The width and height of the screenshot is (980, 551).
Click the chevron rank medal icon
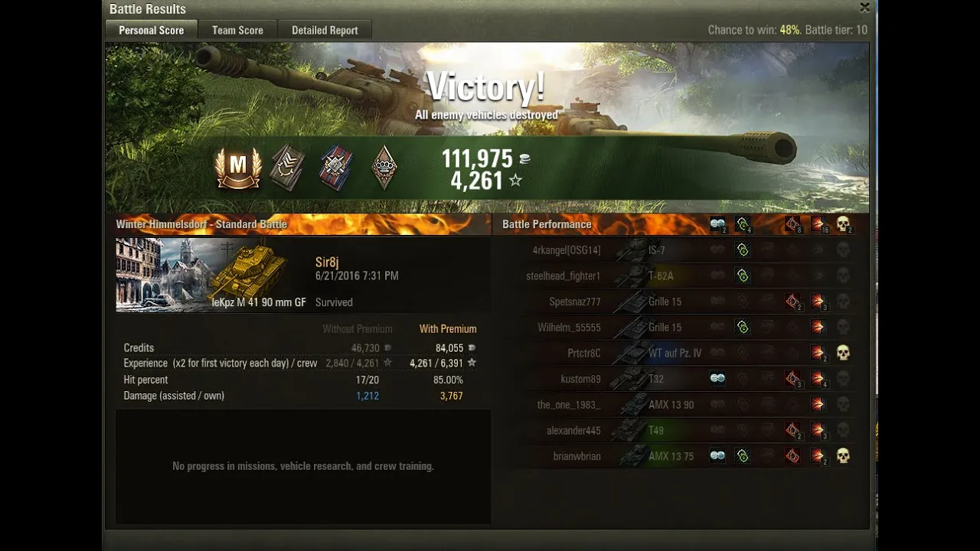tap(288, 166)
